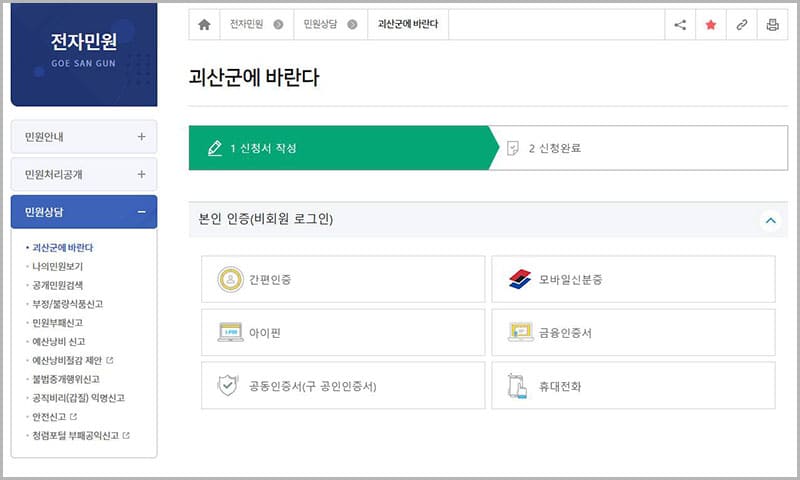800x480 pixels.
Task: Click the print page icon
Action: click(x=772, y=25)
